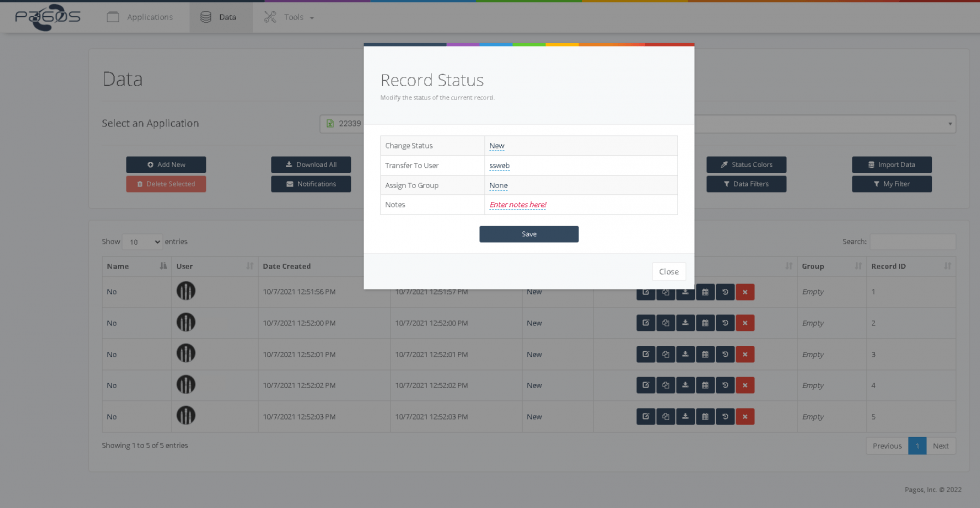
Task: Click the download icon for record 4
Action: [x=685, y=385]
